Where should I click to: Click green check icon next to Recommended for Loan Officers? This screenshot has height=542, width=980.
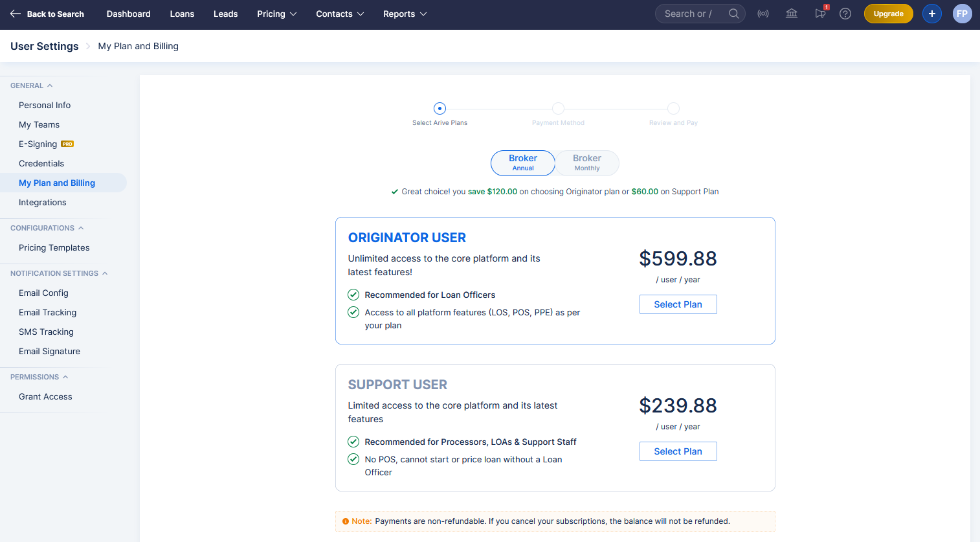click(353, 295)
